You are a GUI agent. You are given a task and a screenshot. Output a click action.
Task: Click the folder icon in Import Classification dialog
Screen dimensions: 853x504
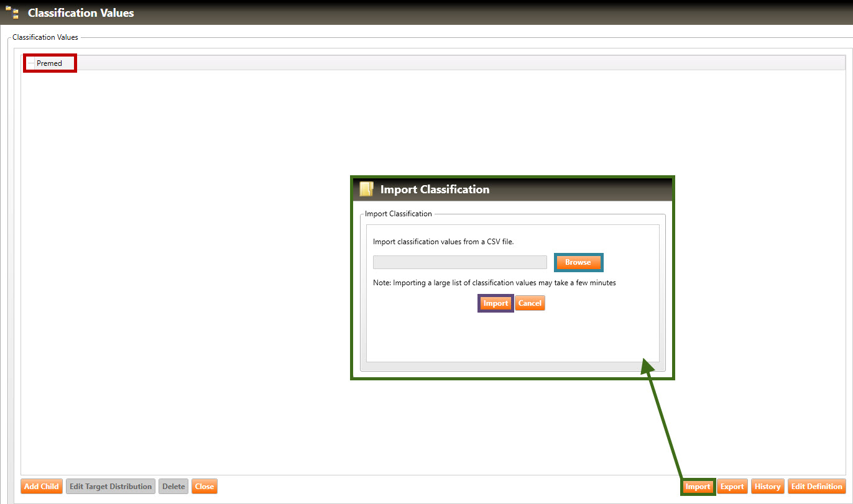point(367,190)
